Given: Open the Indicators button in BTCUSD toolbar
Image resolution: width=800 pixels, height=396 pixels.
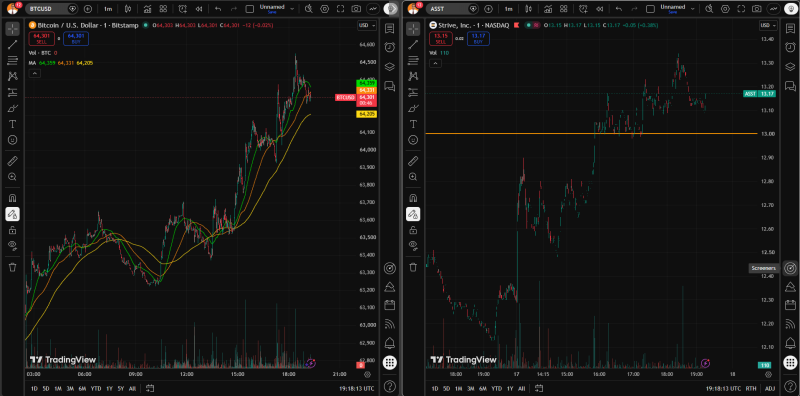Looking at the screenshot, I should click(x=147, y=9).
